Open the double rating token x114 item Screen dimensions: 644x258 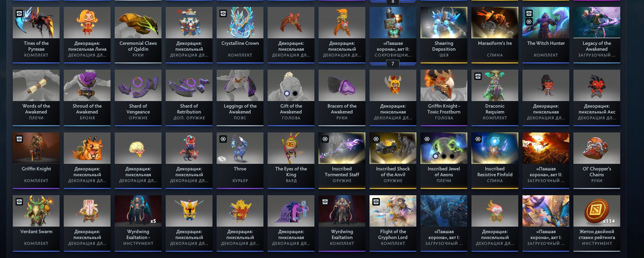[x=597, y=223]
